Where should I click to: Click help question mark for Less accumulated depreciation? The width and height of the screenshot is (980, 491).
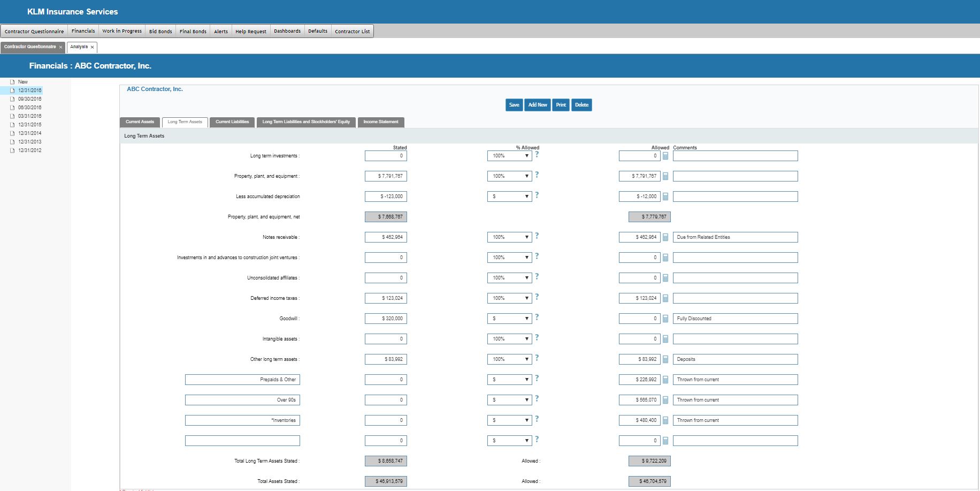[537, 195]
